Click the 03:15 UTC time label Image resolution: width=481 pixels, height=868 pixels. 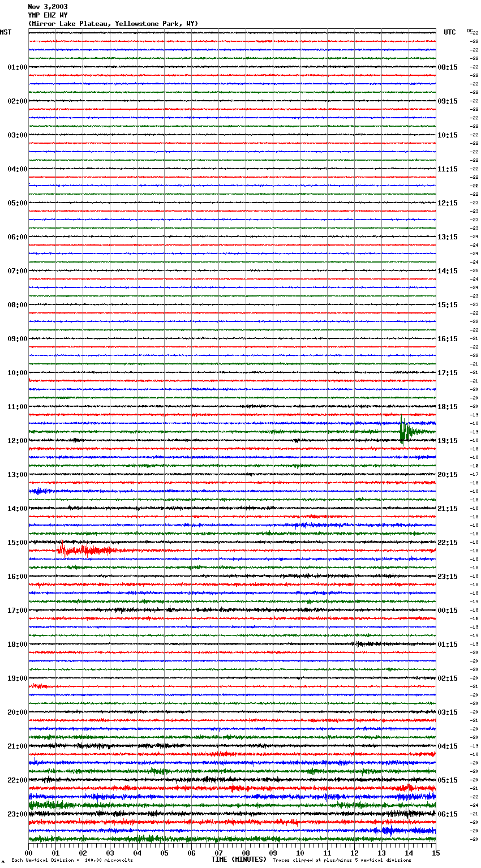[x=448, y=712]
